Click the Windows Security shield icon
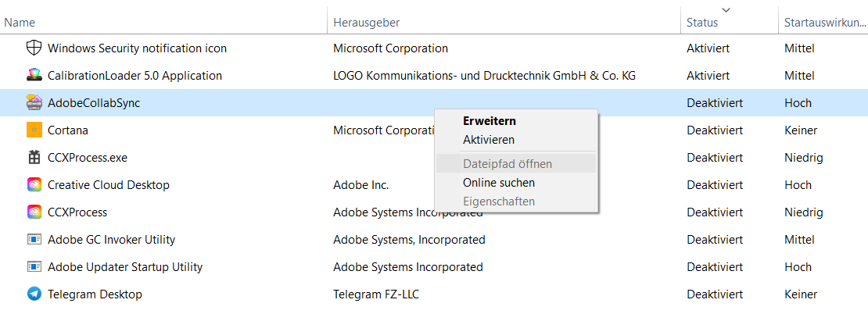 click(x=34, y=48)
